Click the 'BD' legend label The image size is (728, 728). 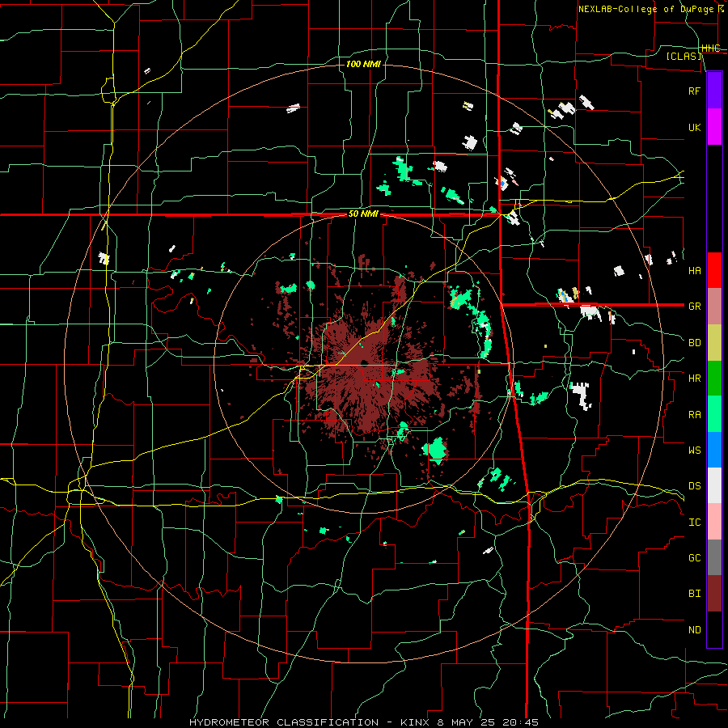point(694,343)
